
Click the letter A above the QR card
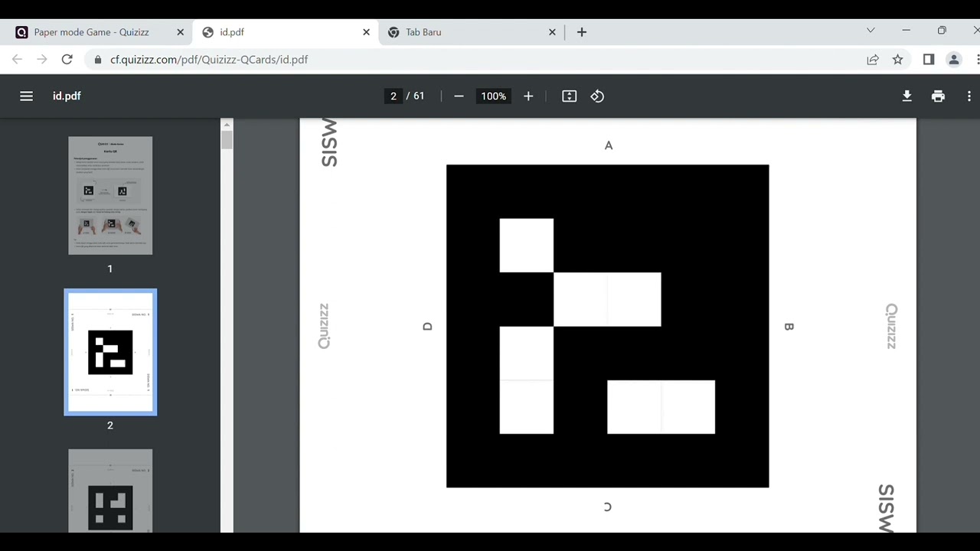(x=609, y=145)
